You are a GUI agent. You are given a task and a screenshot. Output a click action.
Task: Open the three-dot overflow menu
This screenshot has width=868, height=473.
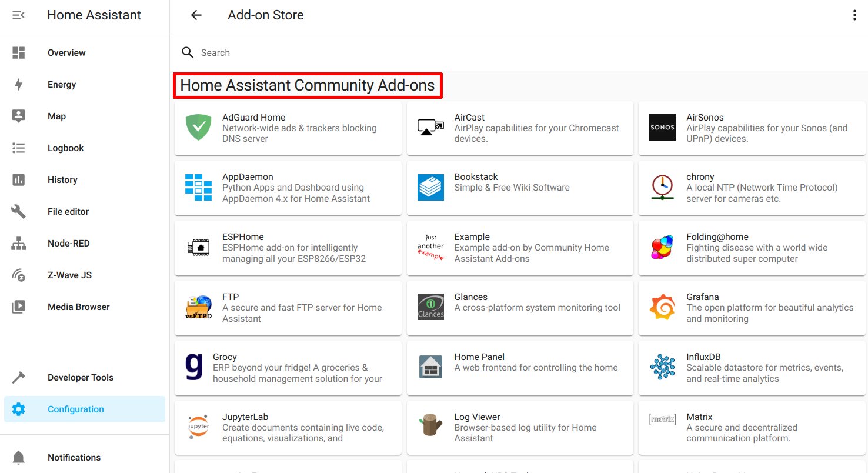(854, 15)
